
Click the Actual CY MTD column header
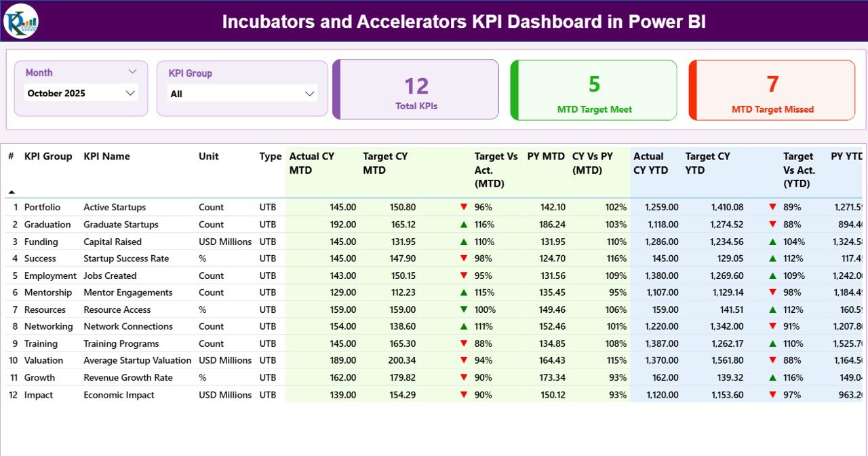(311, 163)
